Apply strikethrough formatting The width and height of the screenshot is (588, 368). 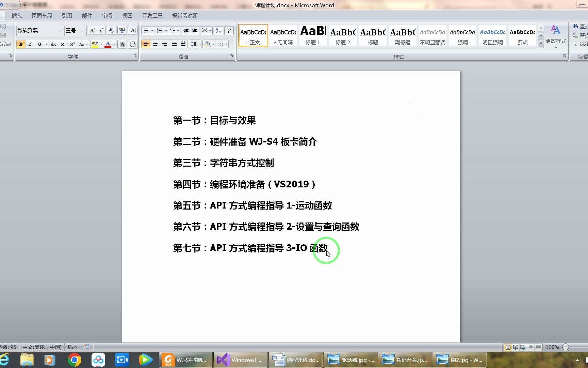tap(53, 44)
